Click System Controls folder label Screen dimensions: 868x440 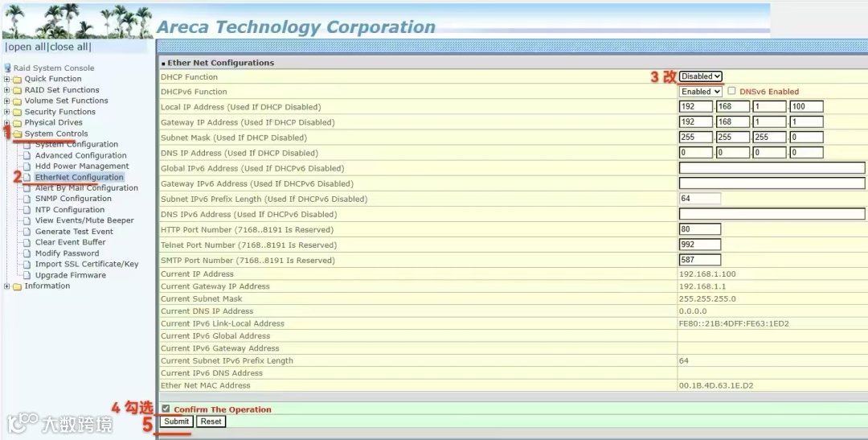(56, 134)
